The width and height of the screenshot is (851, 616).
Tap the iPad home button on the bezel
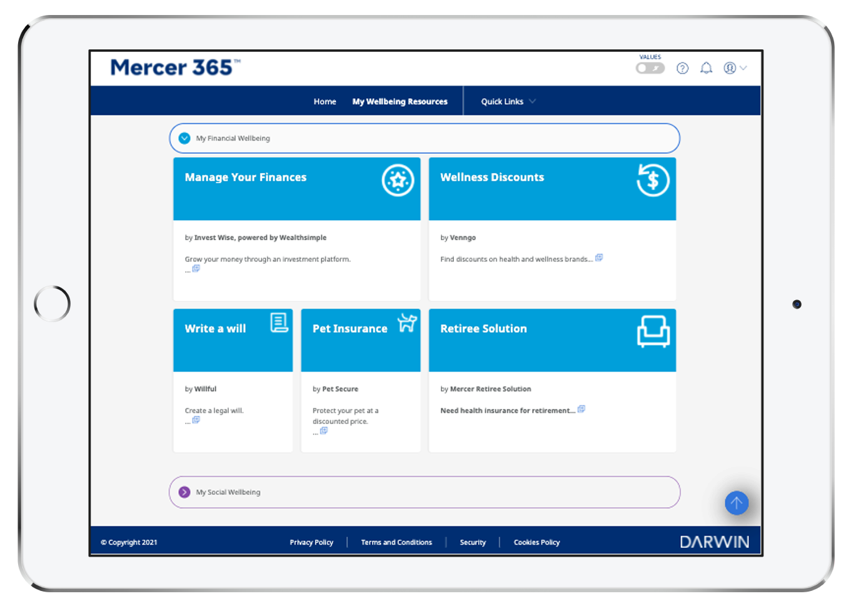pos(52,304)
